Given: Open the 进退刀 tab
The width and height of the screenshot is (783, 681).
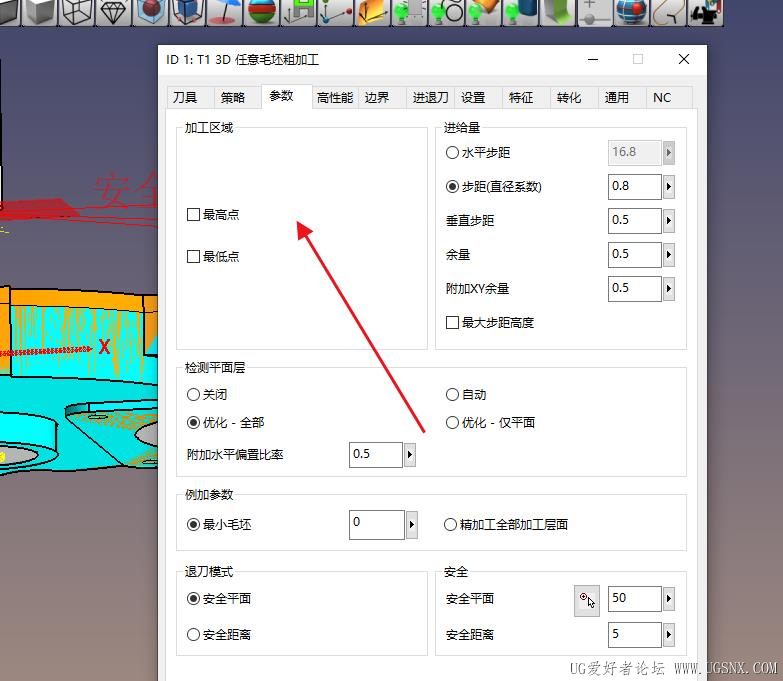Looking at the screenshot, I should point(430,97).
